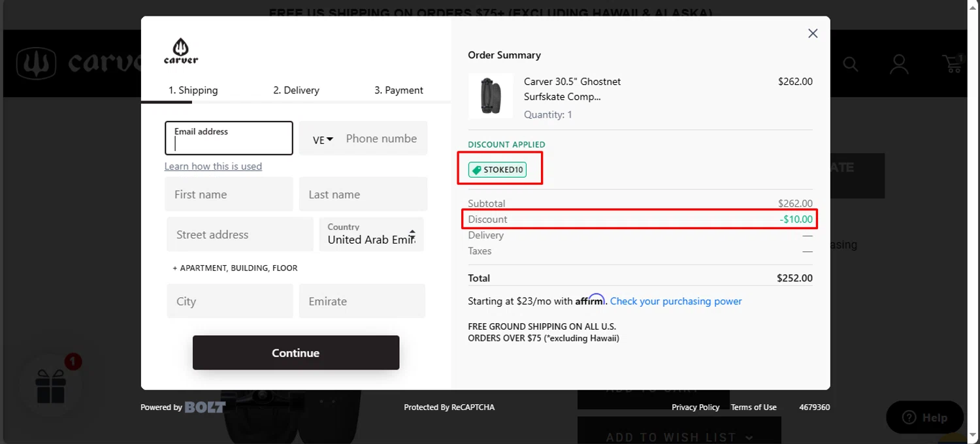This screenshot has height=444, width=980.
Task: Click the Last name field
Action: click(x=363, y=194)
